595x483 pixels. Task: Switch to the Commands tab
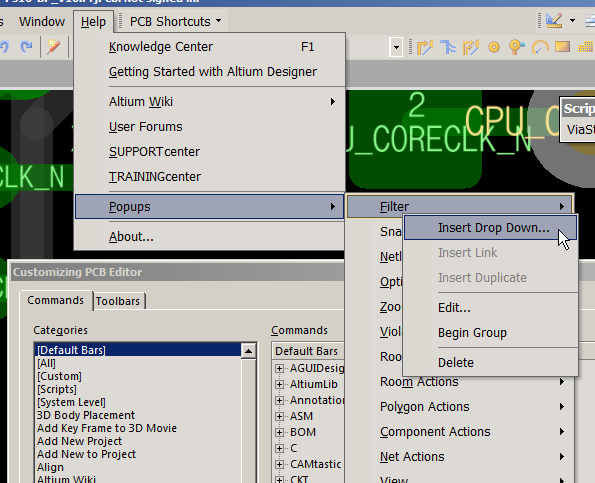point(55,300)
